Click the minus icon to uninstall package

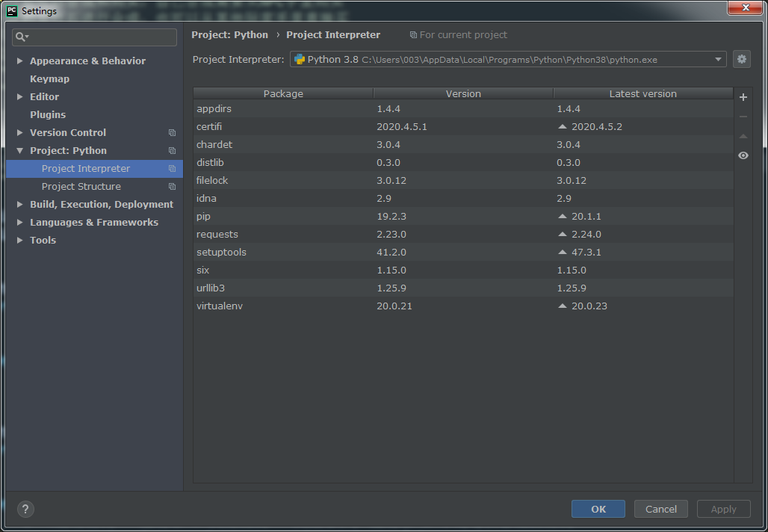pyautogui.click(x=743, y=117)
